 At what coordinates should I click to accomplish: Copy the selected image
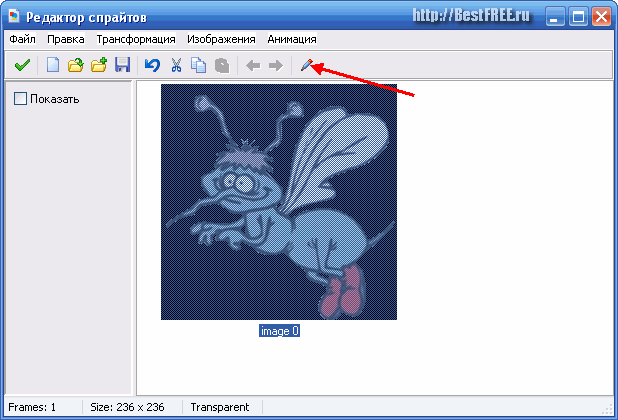point(198,65)
